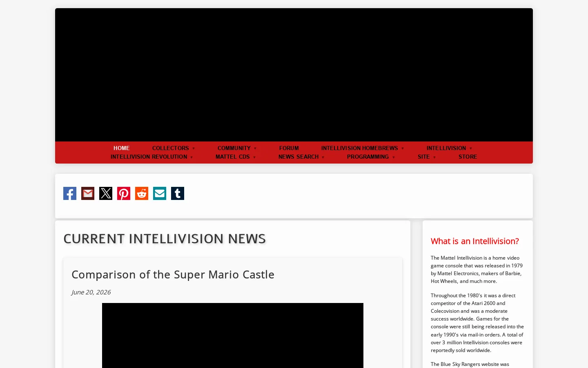Open the Home menu item
588x368 pixels.
(122, 148)
